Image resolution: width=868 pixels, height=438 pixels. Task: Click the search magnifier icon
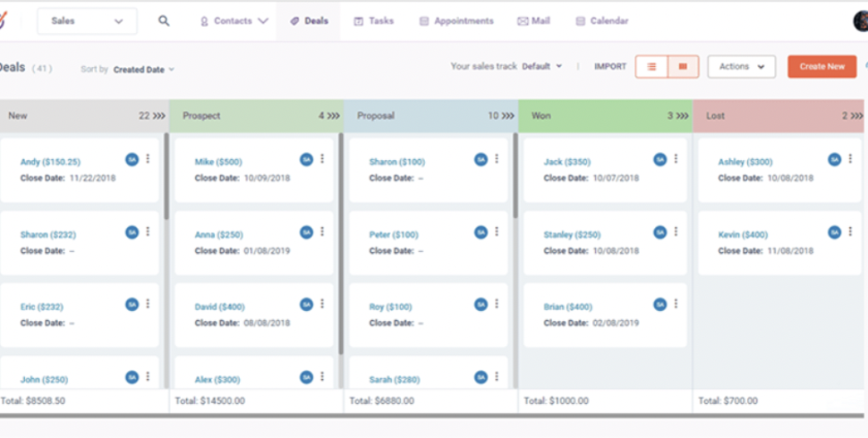click(164, 21)
